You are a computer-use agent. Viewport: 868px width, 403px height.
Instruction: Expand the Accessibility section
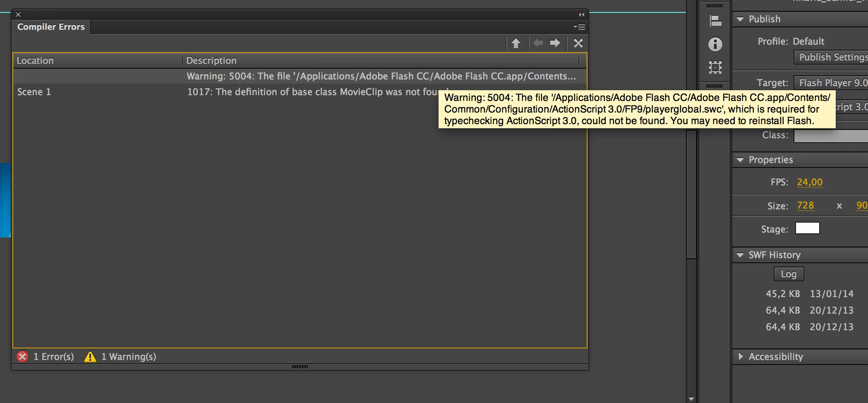[x=741, y=356]
